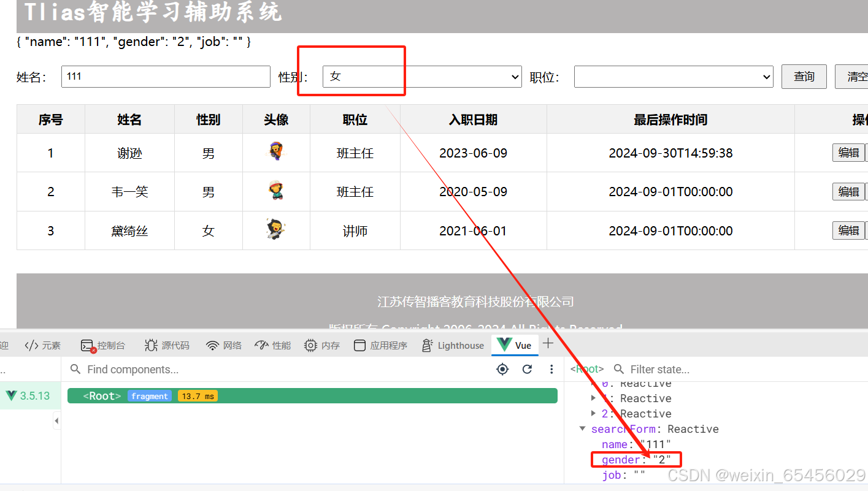Open the 性别 dropdown showing 女
868x491 pixels.
pyautogui.click(x=422, y=77)
